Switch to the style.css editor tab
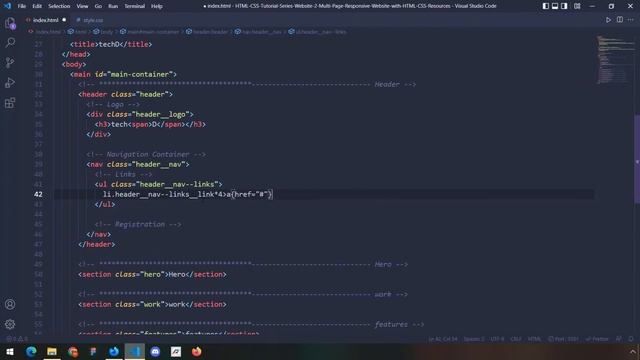This screenshot has height=360, width=640. 90,20
